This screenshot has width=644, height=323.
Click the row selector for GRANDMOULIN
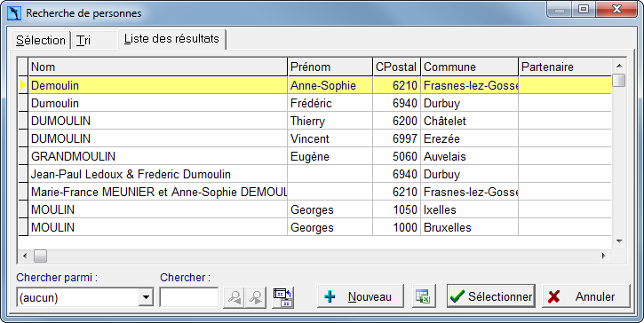pyautogui.click(x=23, y=156)
